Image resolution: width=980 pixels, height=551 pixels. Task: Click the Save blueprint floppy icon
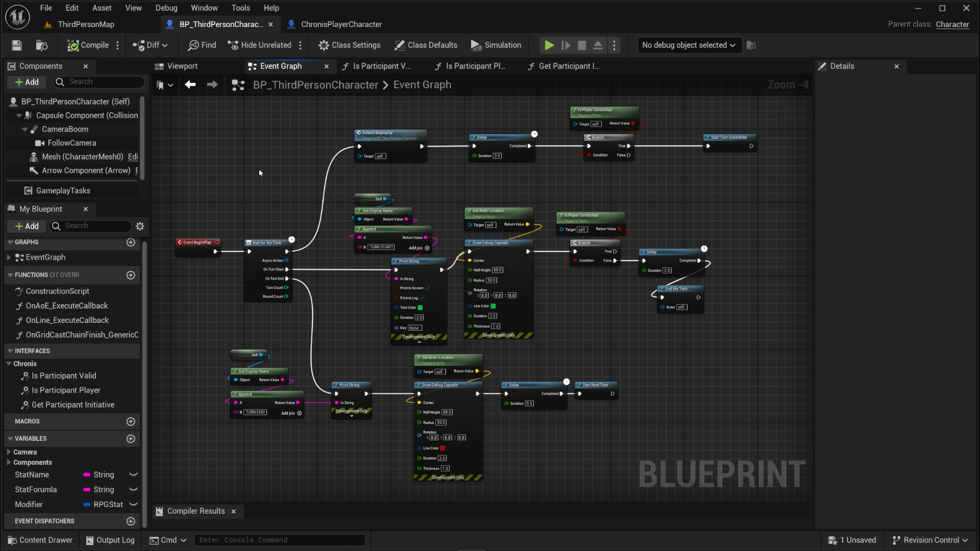(x=16, y=45)
